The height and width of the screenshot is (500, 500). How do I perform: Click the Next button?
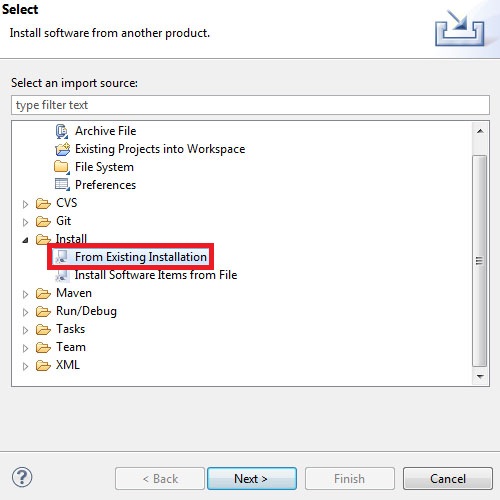(x=252, y=478)
